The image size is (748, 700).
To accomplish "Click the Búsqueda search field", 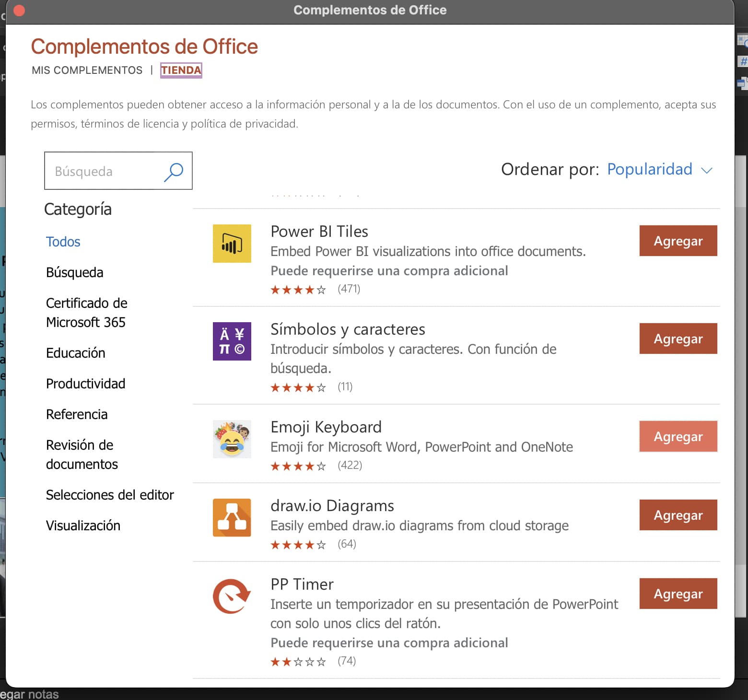I will [101, 171].
